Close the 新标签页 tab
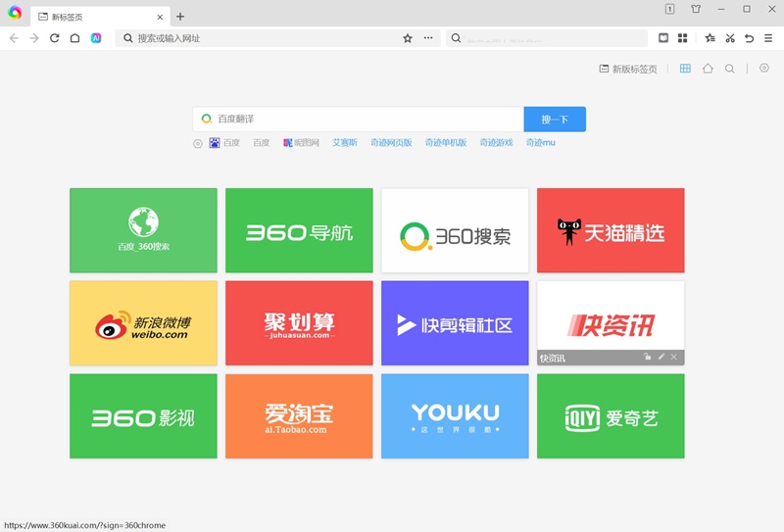Viewport: 784px width, 532px height. point(160,17)
